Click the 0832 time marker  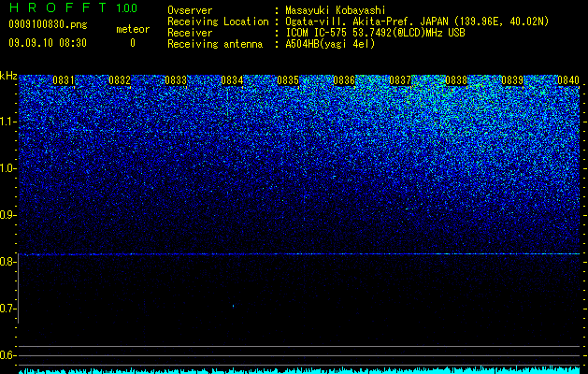[120, 80]
